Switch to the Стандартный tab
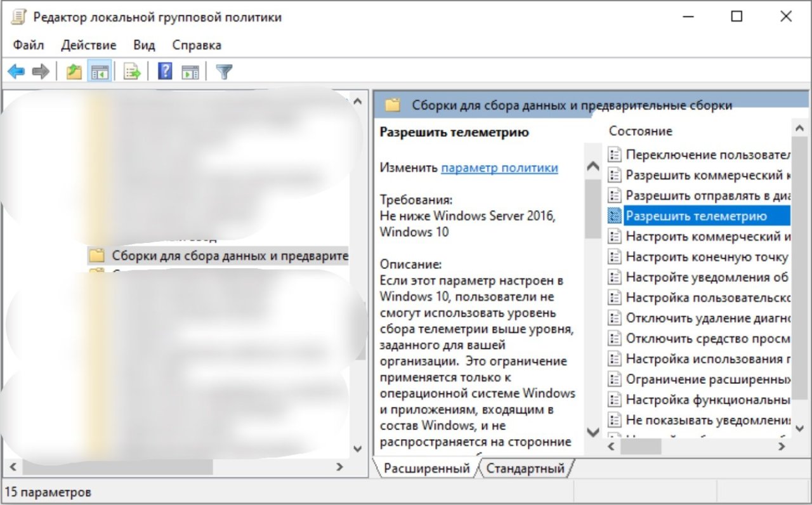The image size is (812, 505). [x=524, y=469]
